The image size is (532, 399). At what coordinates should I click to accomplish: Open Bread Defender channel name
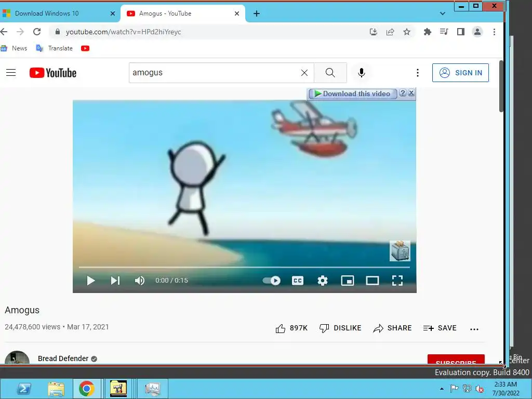pyautogui.click(x=63, y=358)
